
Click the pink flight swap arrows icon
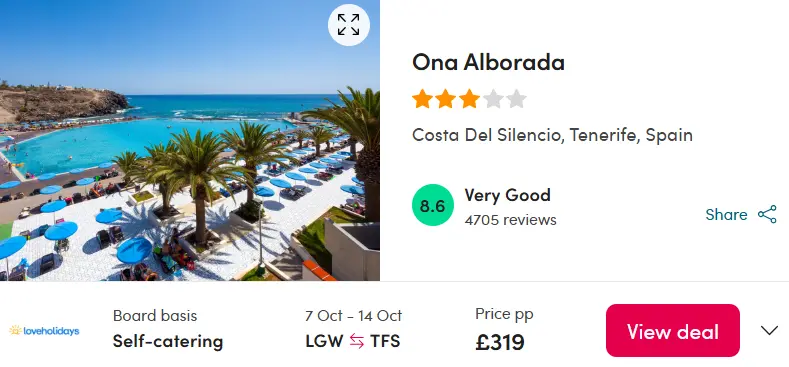click(357, 341)
